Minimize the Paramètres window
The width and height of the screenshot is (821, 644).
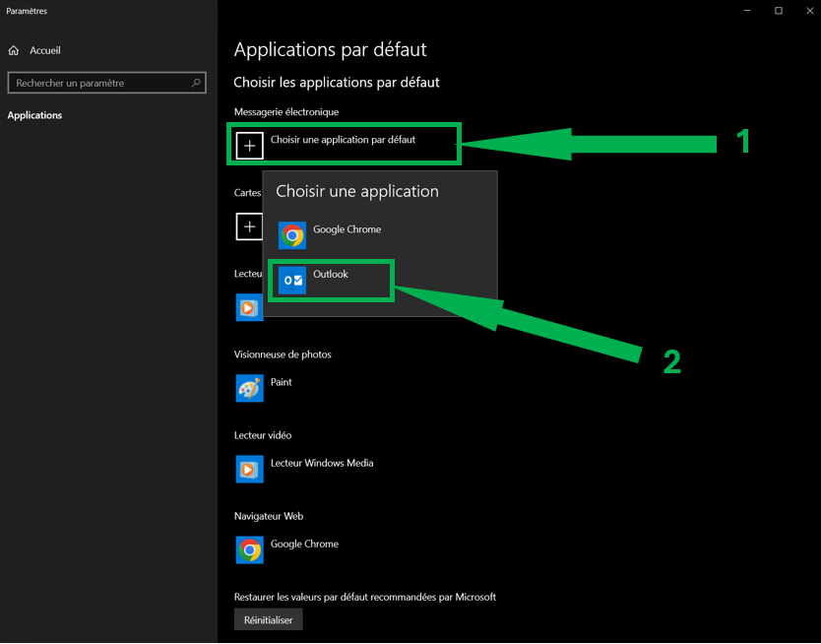[x=747, y=11]
